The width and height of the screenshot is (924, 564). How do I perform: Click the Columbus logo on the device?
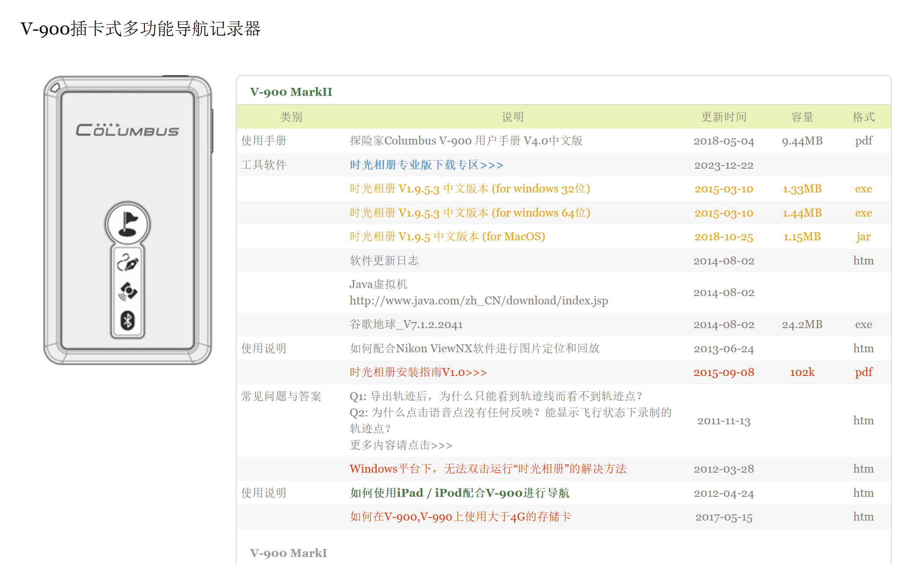128,130
